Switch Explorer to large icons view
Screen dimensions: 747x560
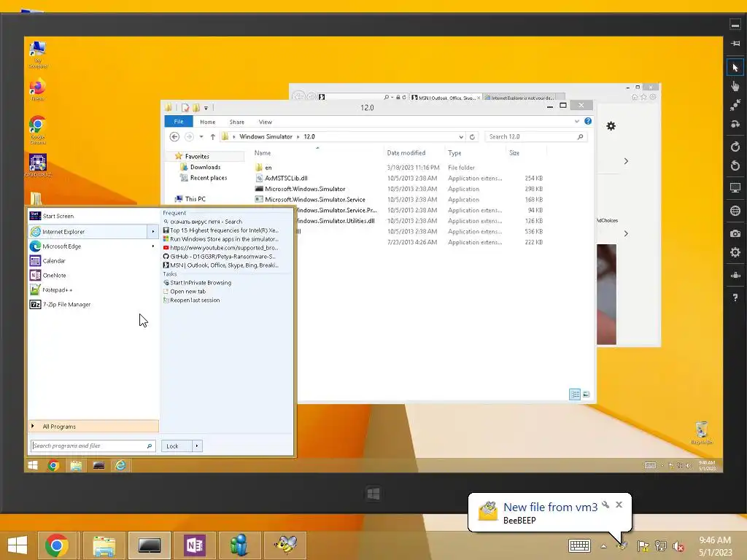[587, 394]
